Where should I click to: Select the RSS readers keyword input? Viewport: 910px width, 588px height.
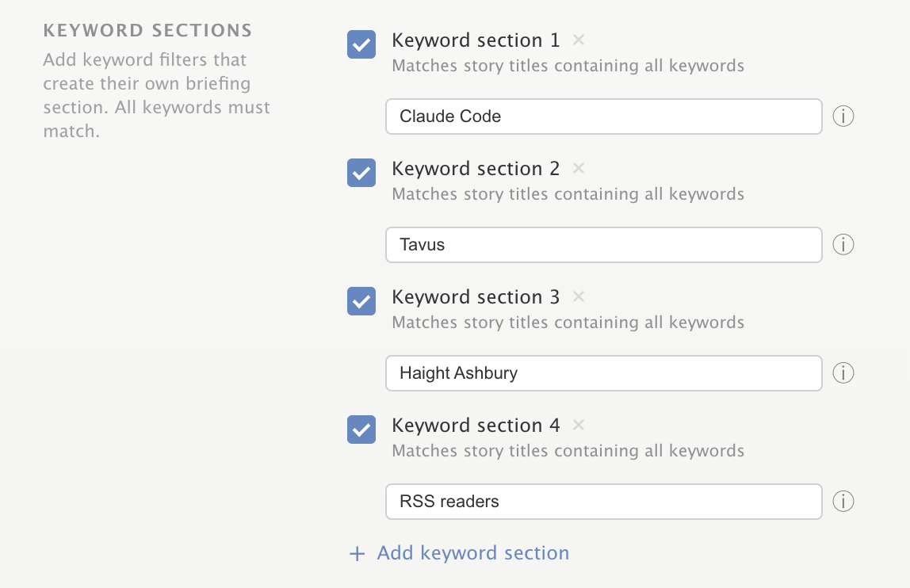pos(603,502)
